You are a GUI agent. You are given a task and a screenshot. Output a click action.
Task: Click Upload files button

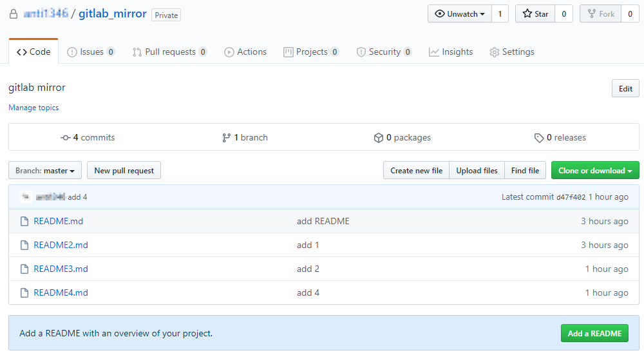[477, 171]
